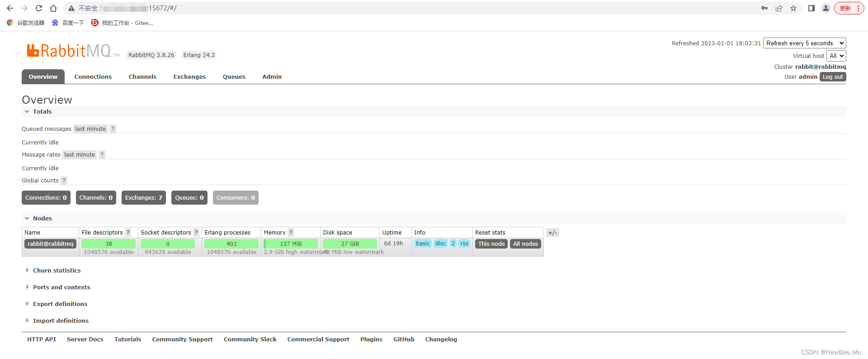Open the Community Slack link
Image resolution: width=868 pixels, height=359 pixels.
tap(250, 339)
